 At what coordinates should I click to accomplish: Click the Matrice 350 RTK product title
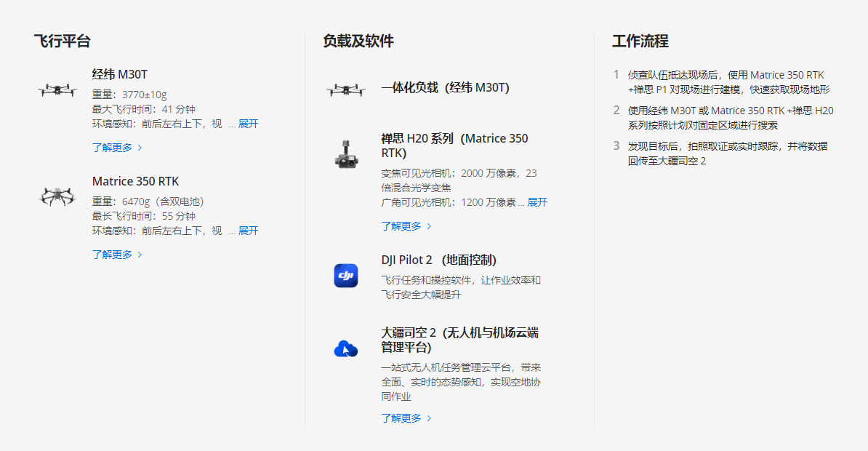(x=135, y=181)
